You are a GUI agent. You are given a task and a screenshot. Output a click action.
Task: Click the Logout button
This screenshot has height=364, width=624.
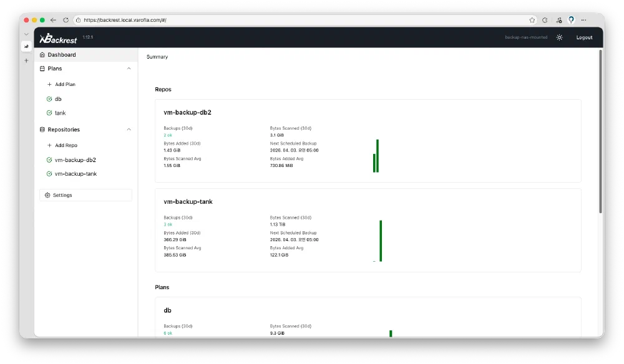click(x=584, y=37)
